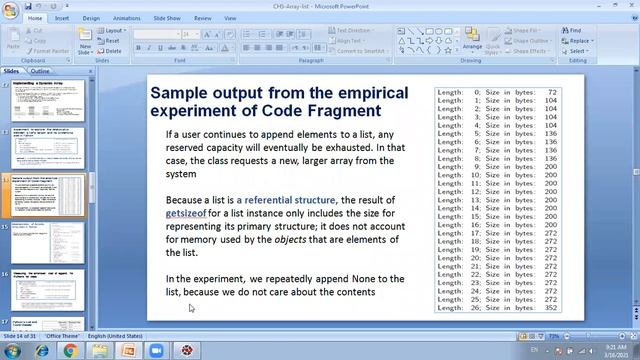Open the Insert ribbon tab
This screenshot has height=360, width=640.
(x=62, y=18)
